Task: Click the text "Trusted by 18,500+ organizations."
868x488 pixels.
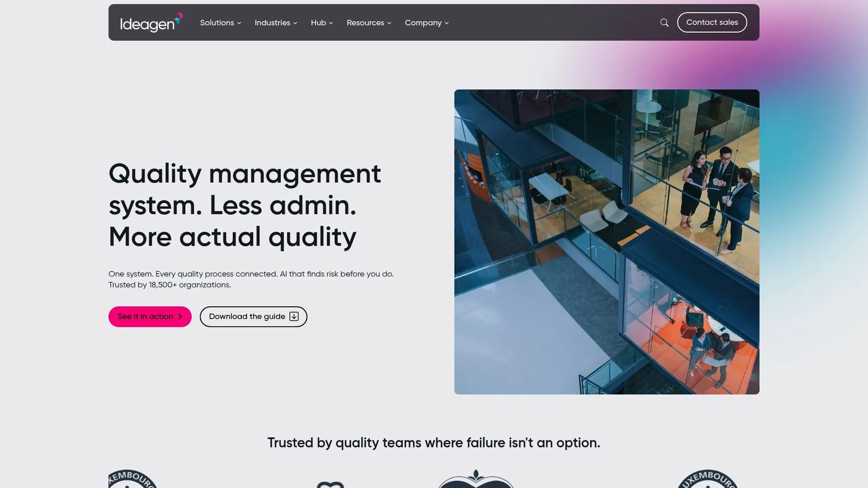Action: [170, 285]
